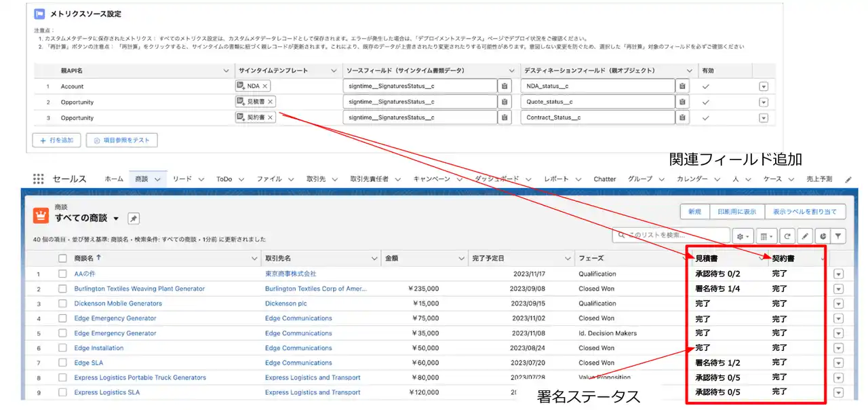868x410 pixels.
Task: Go to the ホーム tab
Action: coord(114,179)
